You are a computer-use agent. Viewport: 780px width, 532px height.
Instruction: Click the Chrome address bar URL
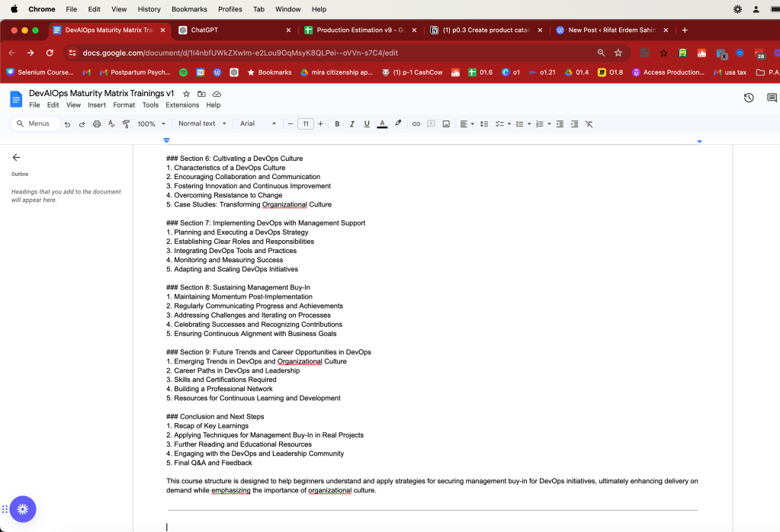pyautogui.click(x=240, y=53)
